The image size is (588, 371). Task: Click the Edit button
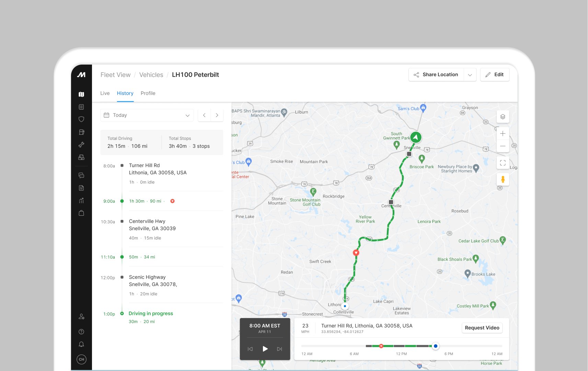click(x=494, y=75)
